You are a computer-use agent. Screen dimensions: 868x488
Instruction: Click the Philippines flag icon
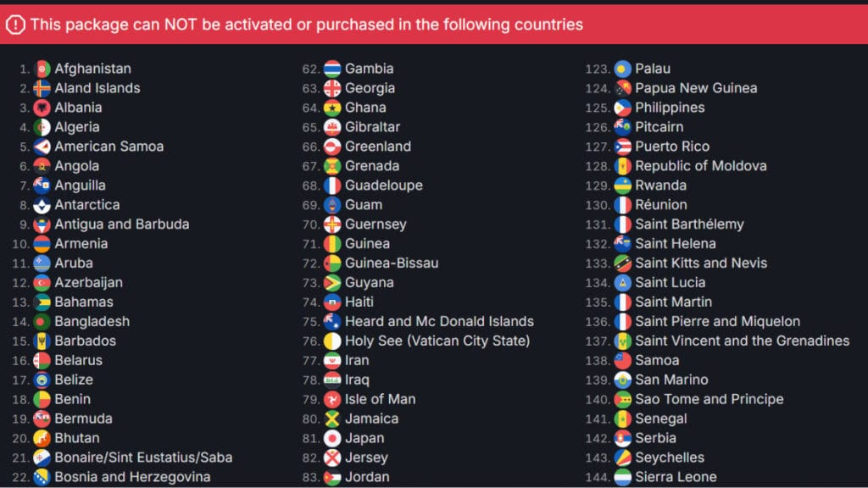[x=624, y=108]
